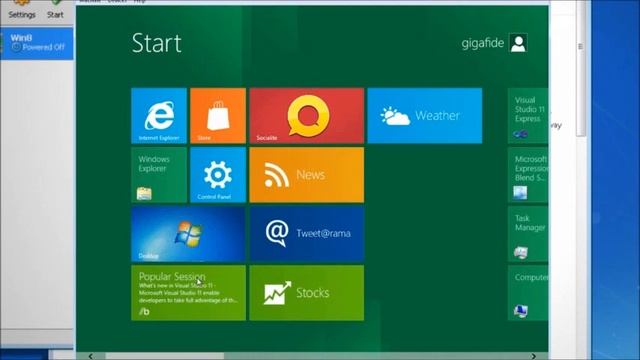Launch the Tweet@rama tile

coord(307,234)
